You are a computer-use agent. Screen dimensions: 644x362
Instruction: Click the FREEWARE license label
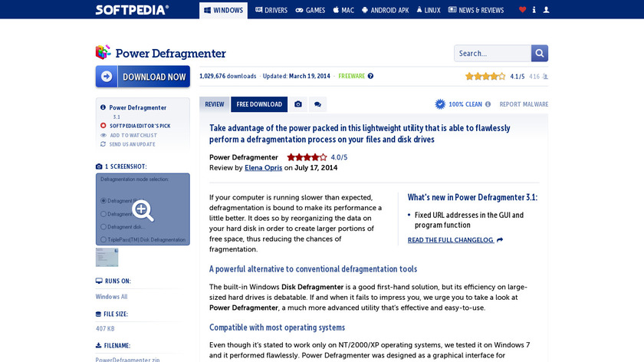(x=352, y=76)
